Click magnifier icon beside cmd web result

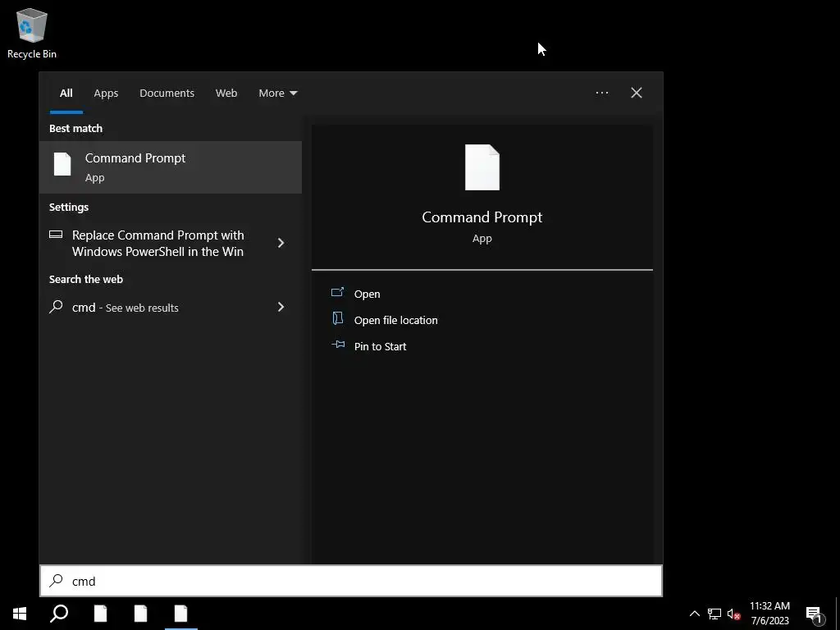click(x=56, y=307)
